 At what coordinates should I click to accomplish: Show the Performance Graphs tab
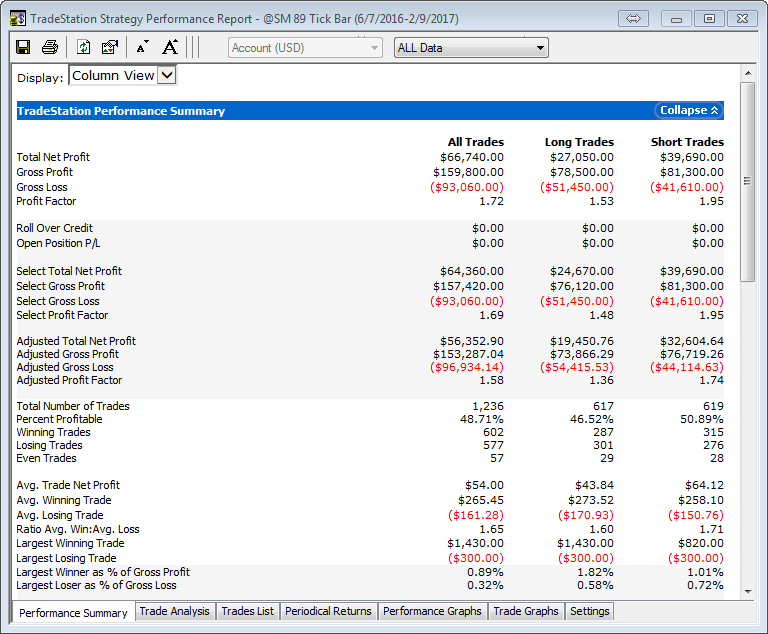[432, 611]
